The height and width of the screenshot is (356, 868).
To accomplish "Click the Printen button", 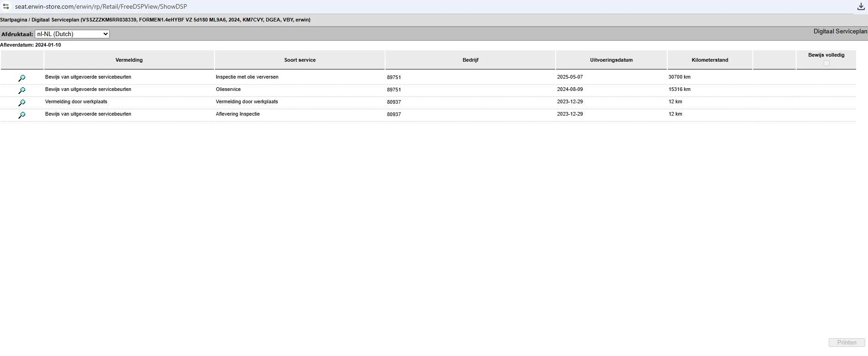I will pyautogui.click(x=847, y=342).
